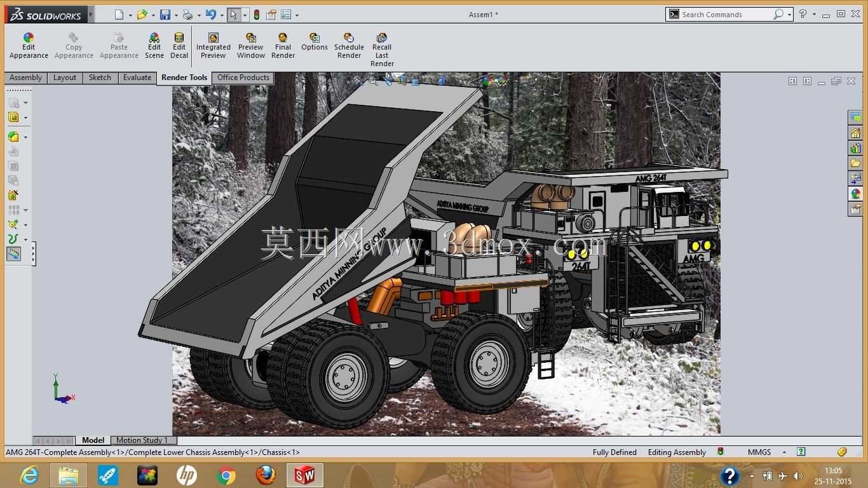
Task: Click the rebuild status icon in status bar
Action: pyautogui.click(x=721, y=452)
